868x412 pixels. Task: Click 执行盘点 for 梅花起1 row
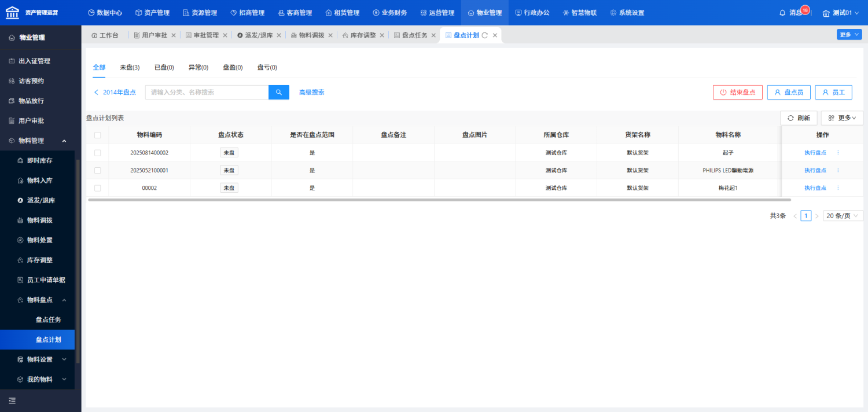[815, 188]
